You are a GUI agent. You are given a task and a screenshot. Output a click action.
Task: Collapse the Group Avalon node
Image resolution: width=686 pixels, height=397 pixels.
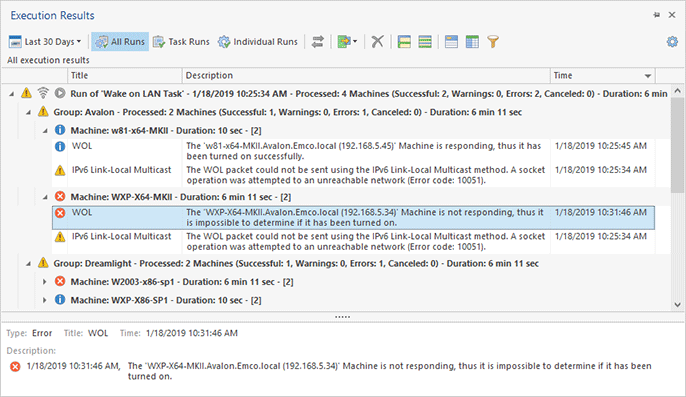pos(28,112)
